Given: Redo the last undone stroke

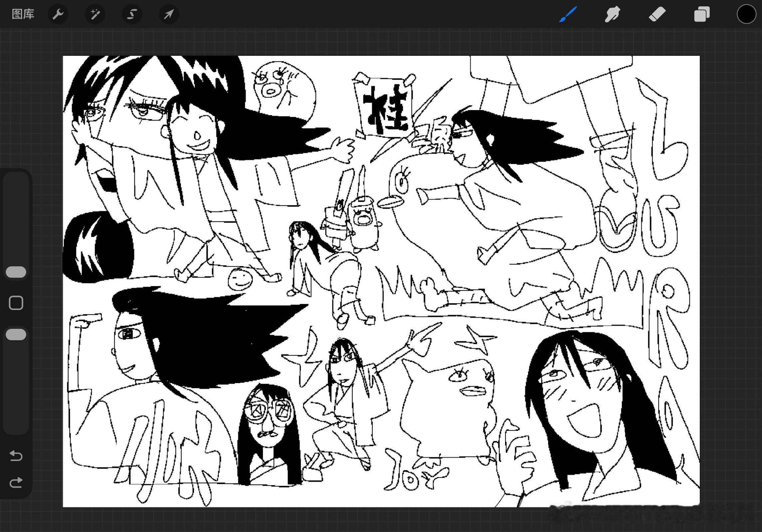Looking at the screenshot, I should click(16, 482).
